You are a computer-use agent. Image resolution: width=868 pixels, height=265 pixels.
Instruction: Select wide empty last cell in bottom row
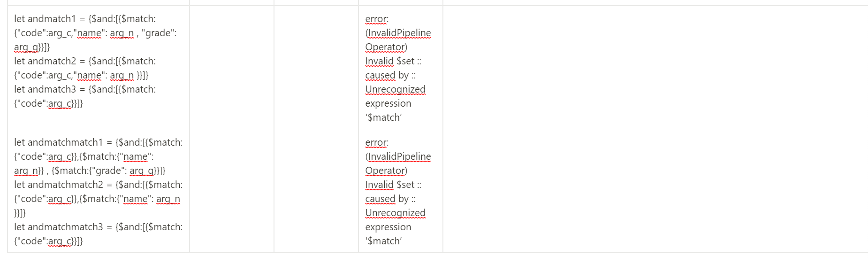[655, 191]
